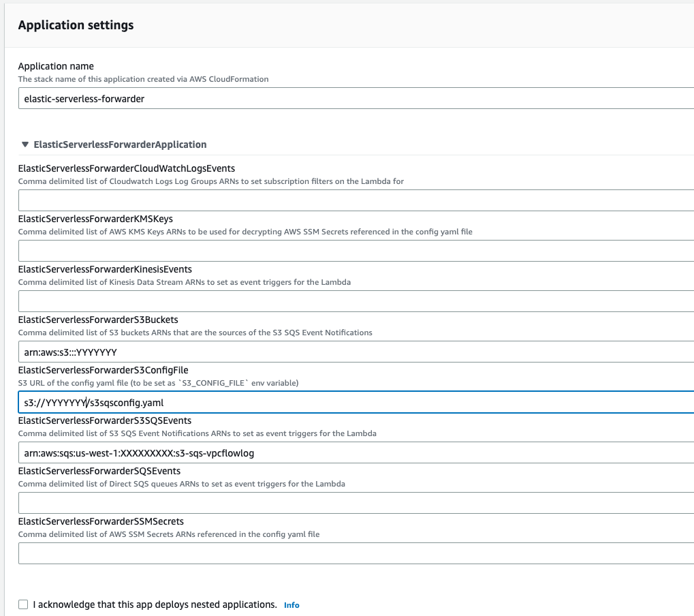
Task: Select the empty SQSEvents queue ARNs field
Action: pos(354,503)
